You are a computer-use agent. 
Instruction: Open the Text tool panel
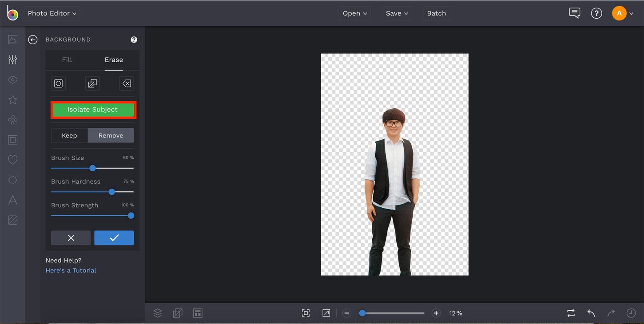pyautogui.click(x=12, y=199)
